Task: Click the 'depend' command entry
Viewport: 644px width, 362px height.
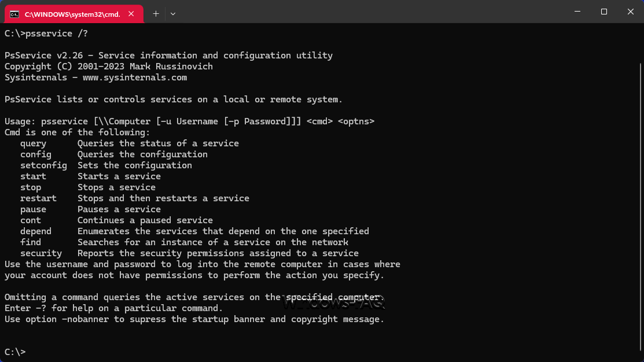Action: [36, 231]
